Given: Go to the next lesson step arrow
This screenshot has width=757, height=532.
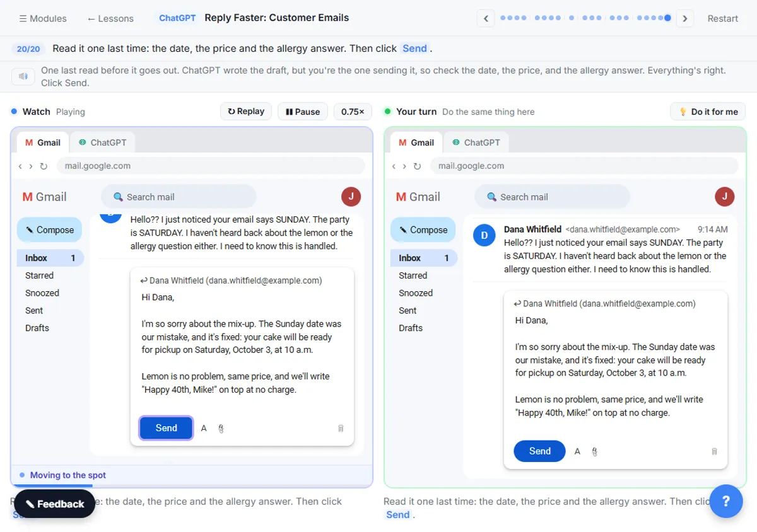Looking at the screenshot, I should click(685, 18).
